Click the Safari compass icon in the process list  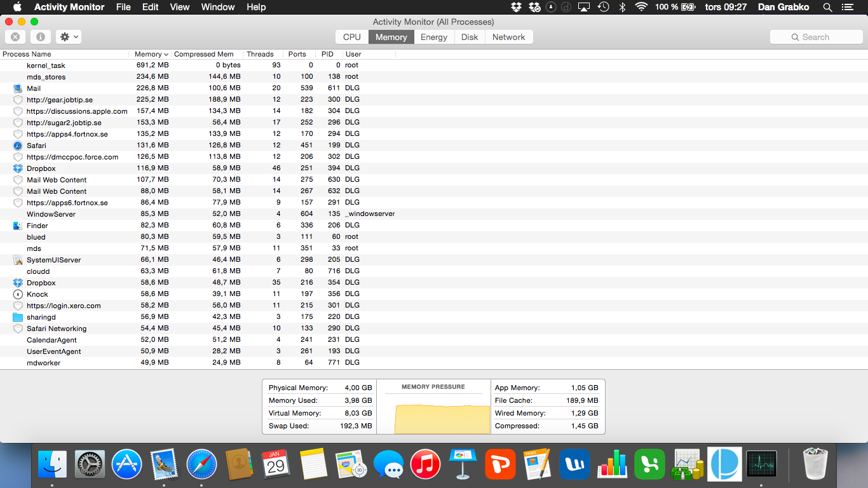pos(18,146)
